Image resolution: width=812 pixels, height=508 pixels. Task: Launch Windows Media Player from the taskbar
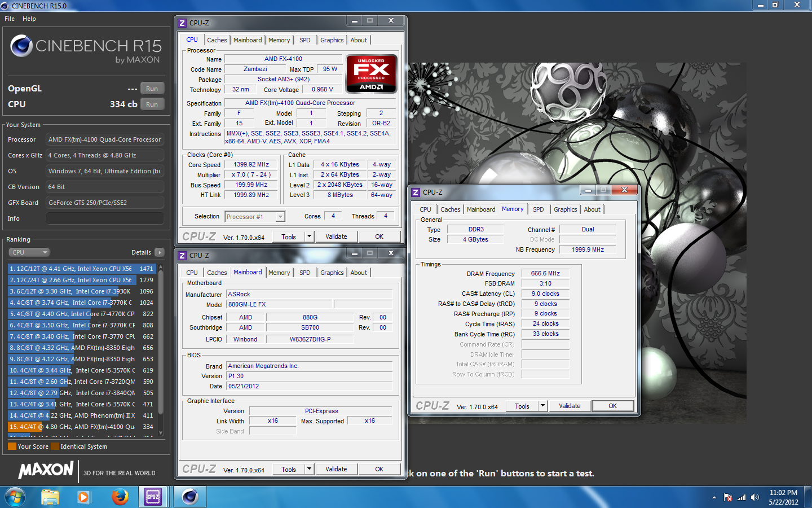point(83,497)
